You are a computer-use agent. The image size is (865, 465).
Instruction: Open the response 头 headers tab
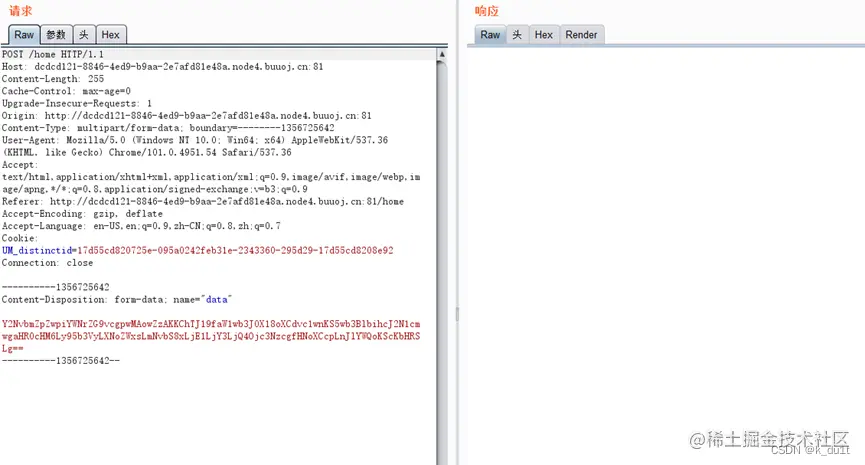[x=517, y=35]
